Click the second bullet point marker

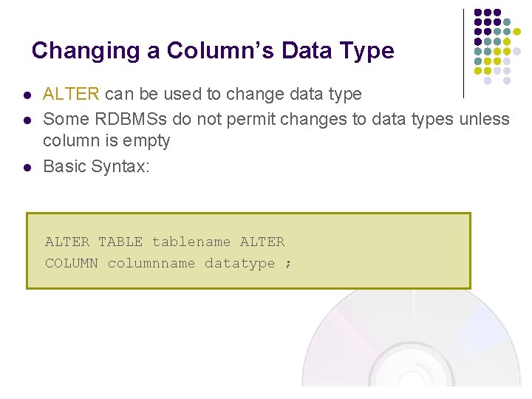pos(25,120)
